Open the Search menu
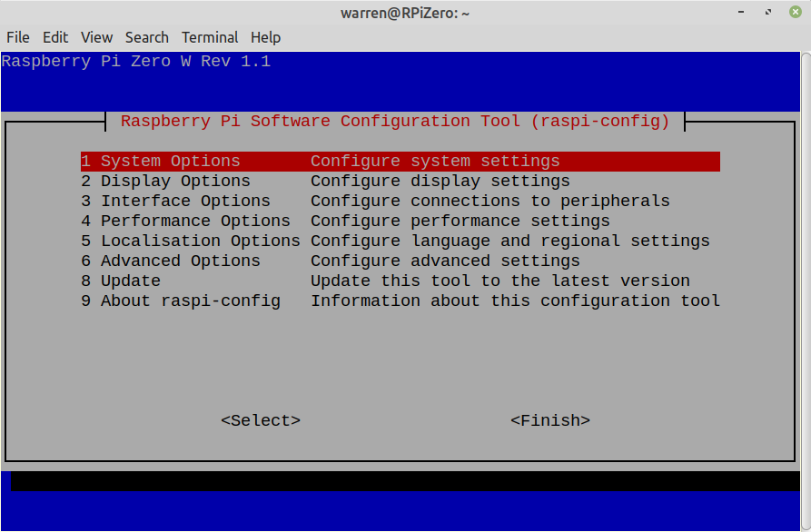 [147, 37]
